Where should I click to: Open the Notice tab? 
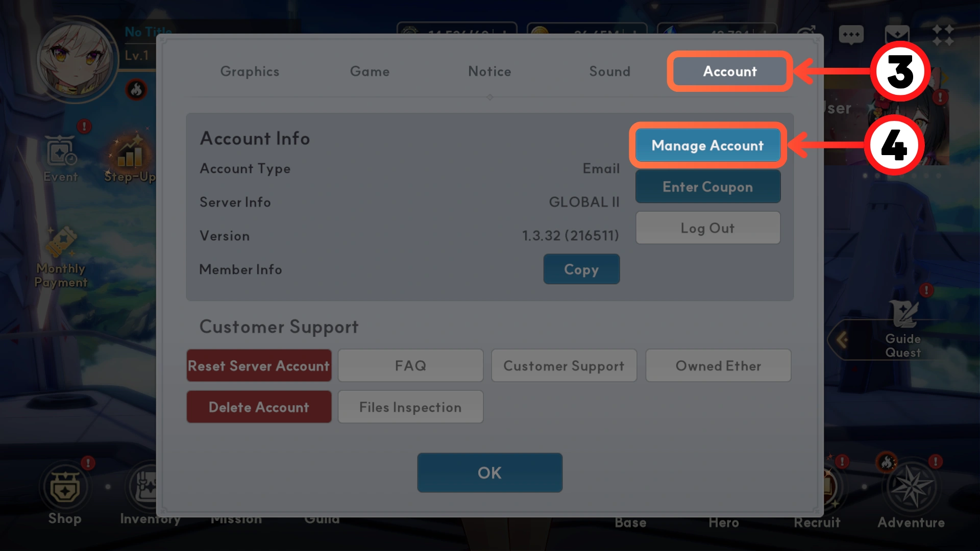[489, 71]
